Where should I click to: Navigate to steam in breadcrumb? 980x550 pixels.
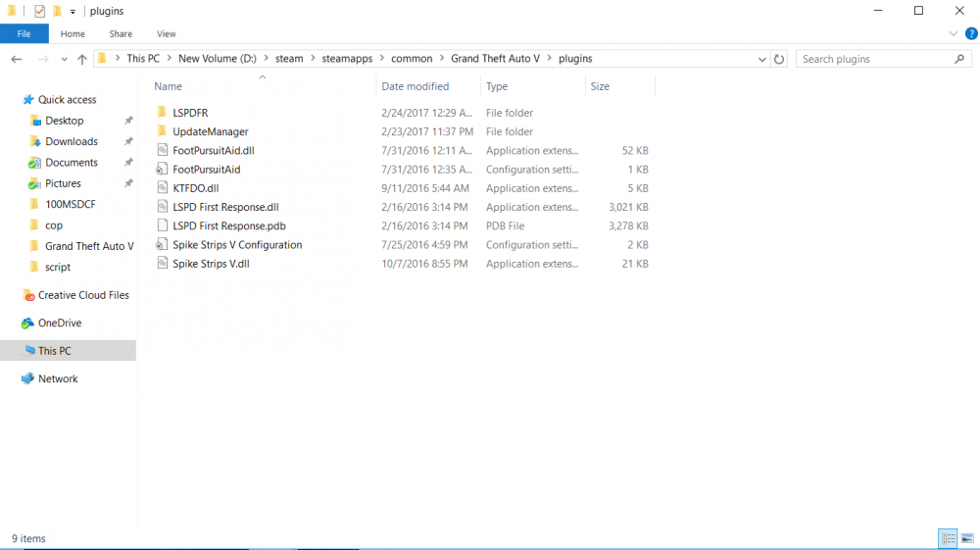(x=289, y=58)
